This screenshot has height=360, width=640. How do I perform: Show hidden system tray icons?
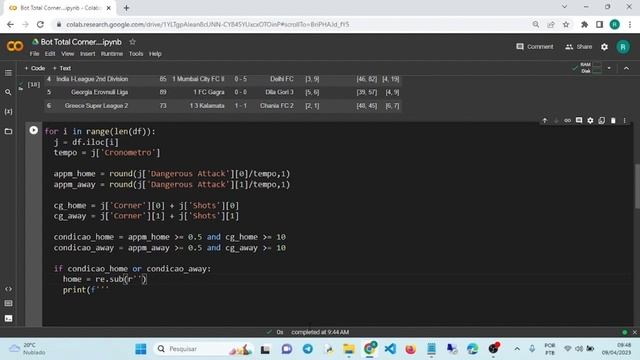[x=517, y=349]
